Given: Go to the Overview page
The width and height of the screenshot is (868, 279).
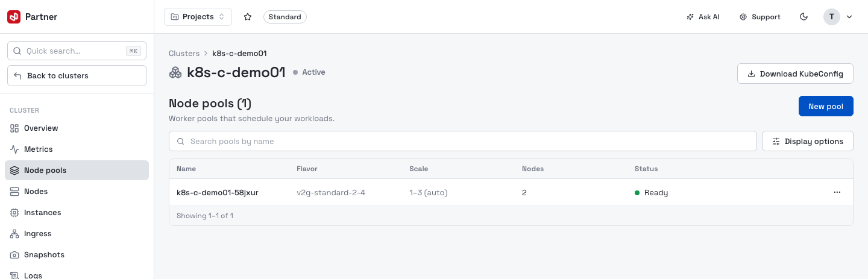Looking at the screenshot, I should coord(77,128).
